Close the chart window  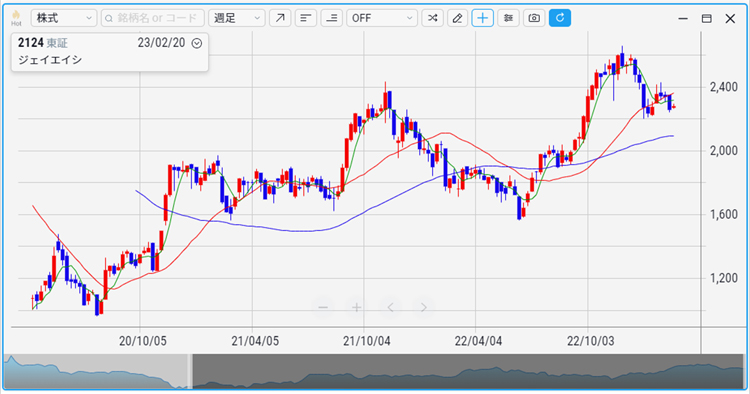pos(730,19)
